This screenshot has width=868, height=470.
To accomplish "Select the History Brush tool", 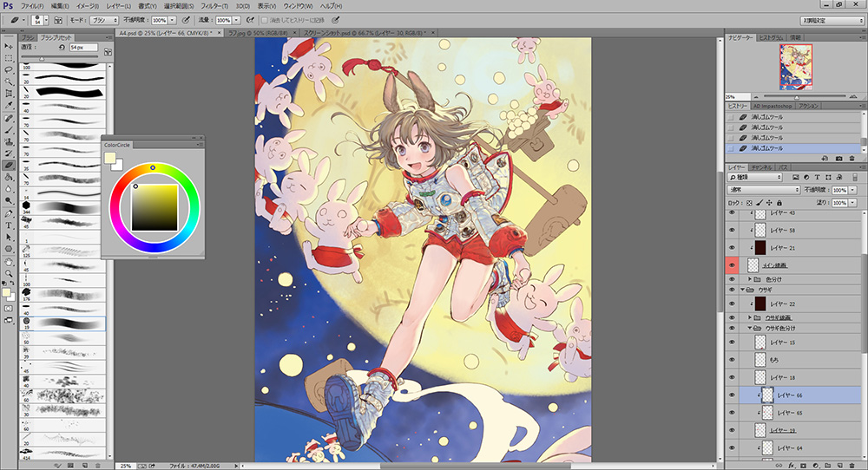I will [9, 153].
